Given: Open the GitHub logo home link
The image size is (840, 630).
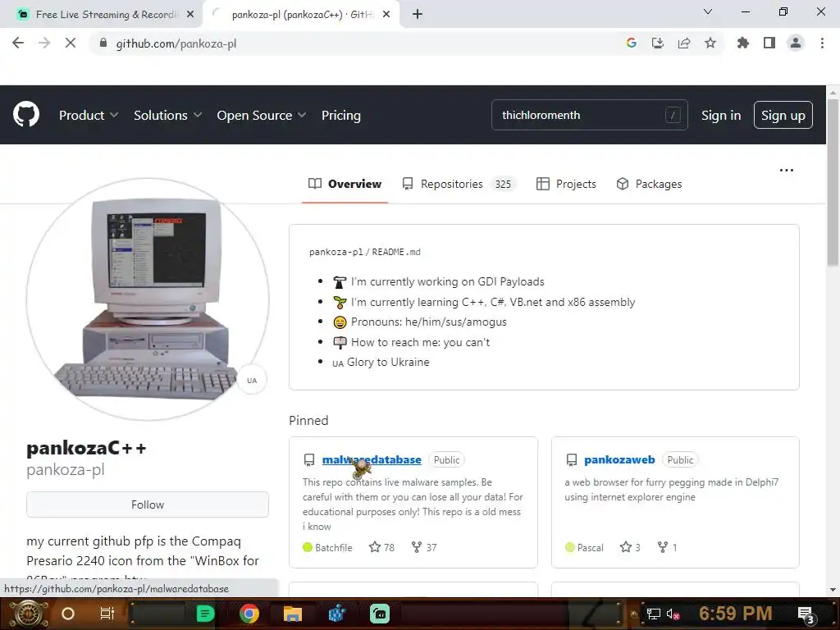Looking at the screenshot, I should [x=26, y=115].
